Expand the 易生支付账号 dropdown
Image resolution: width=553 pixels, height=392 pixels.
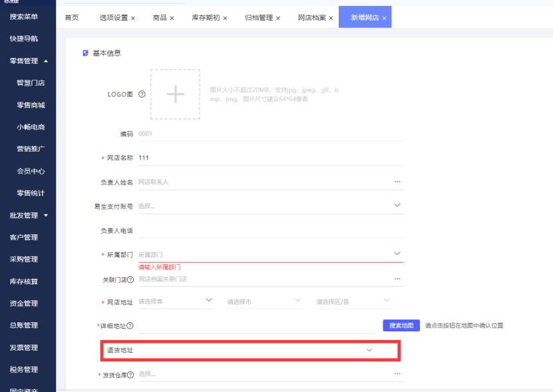397,206
